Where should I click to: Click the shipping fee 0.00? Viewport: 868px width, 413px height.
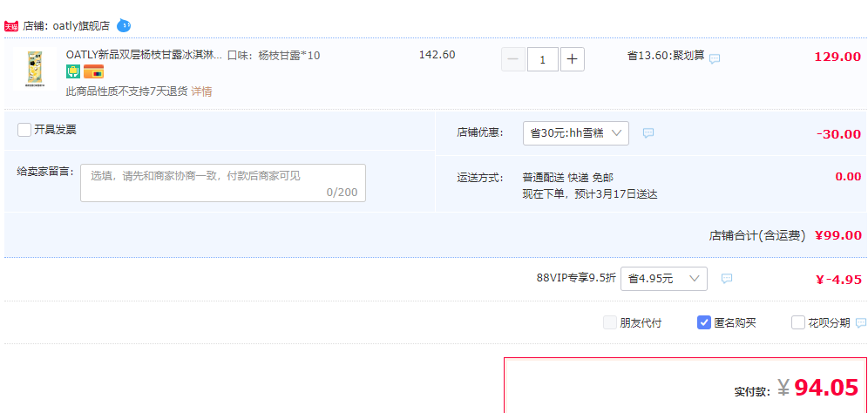848,177
